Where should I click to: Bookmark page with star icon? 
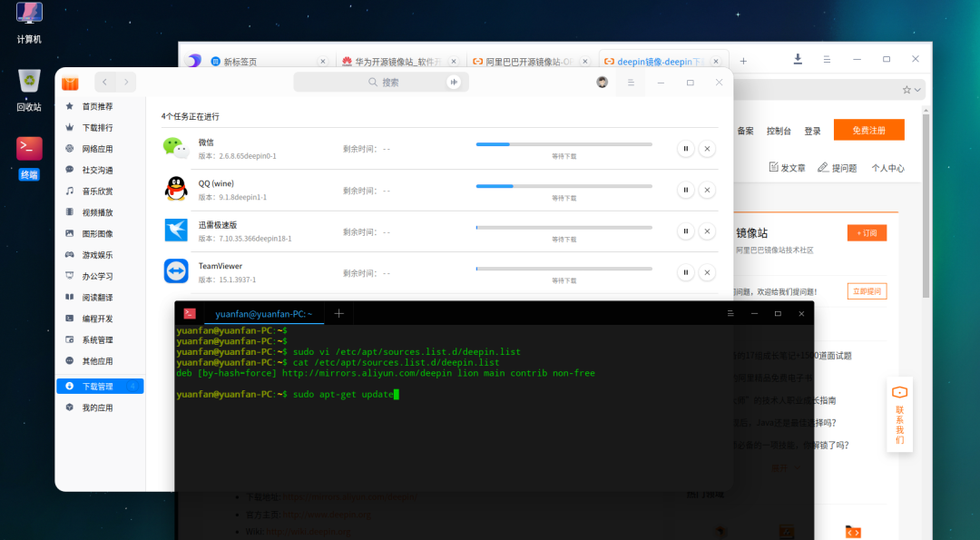(x=906, y=90)
